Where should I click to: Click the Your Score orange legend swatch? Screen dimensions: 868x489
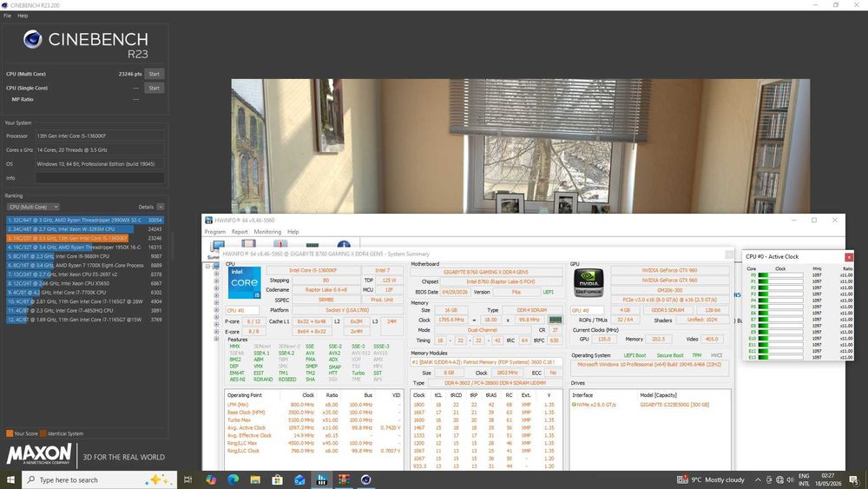tap(10, 433)
